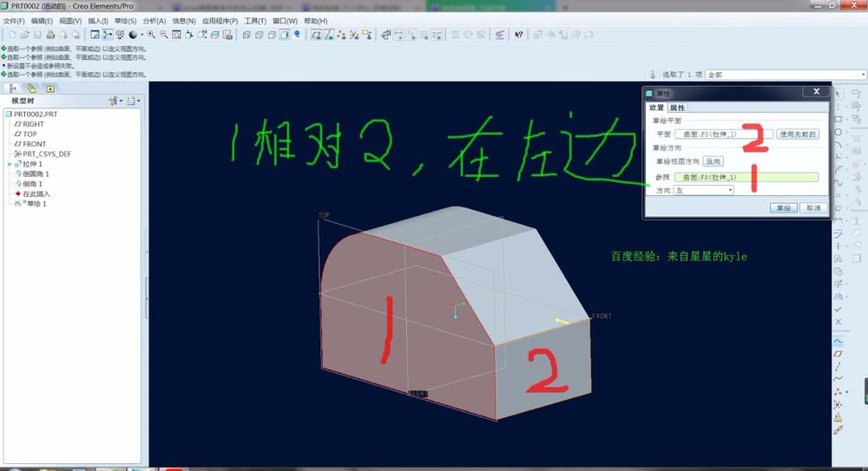Expand the 拉伸 1 feature node
Viewport: 868px width, 471px height.
(9, 165)
